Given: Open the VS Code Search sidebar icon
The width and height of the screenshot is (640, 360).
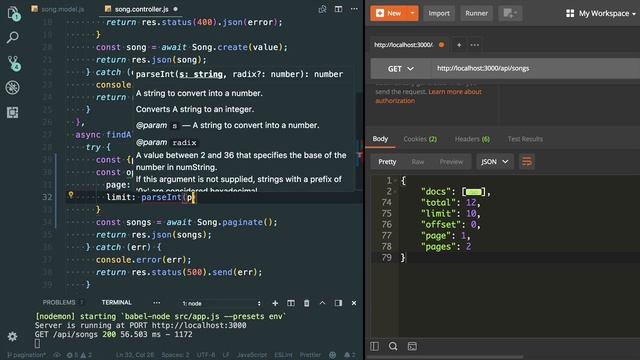Looking at the screenshot, I should point(13,38).
